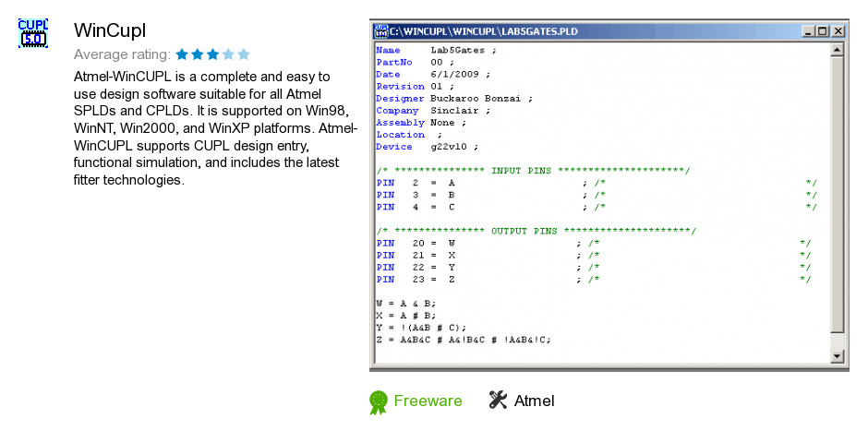The height and width of the screenshot is (443, 868).
Task: Click the 'PIN 21 = X' line
Action: (x=594, y=256)
